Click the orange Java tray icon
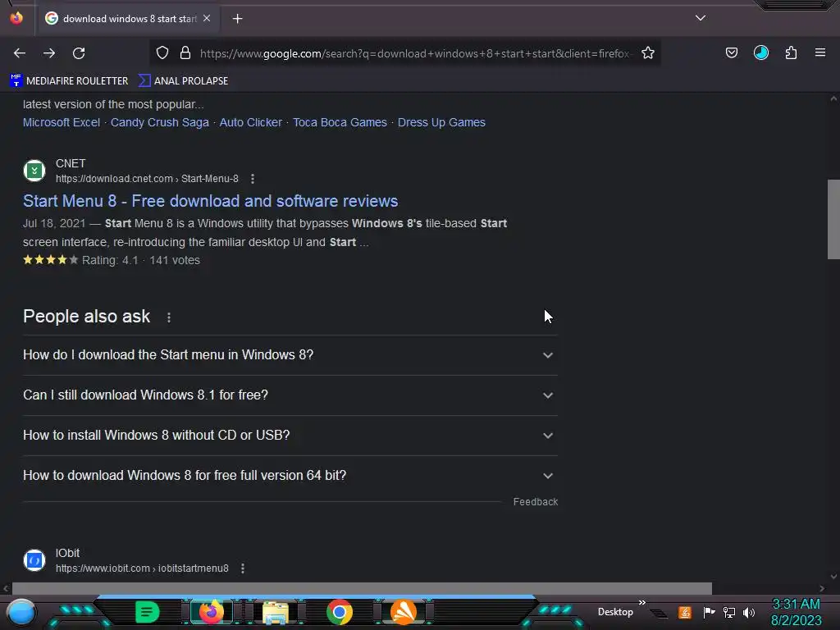The width and height of the screenshot is (840, 630). 685,612
